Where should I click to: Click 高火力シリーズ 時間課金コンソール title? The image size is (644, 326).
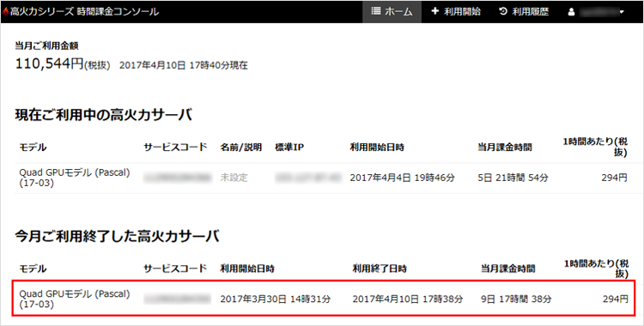pos(84,12)
